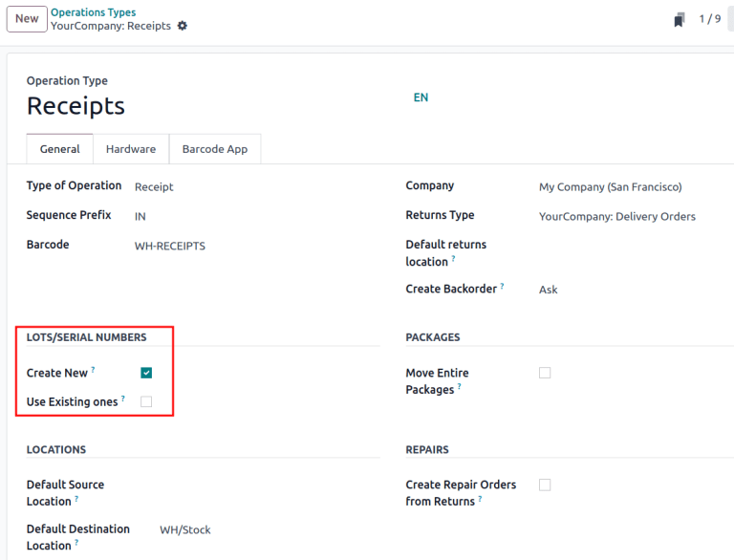Click the help tooltip icon next to Create New
The image size is (734, 560).
tap(93, 369)
